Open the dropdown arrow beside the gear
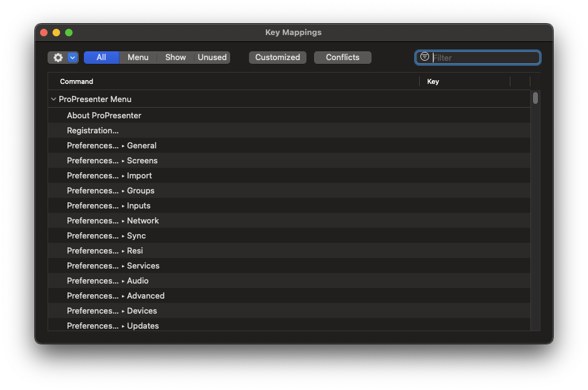The height and width of the screenshot is (390, 588). tap(73, 58)
